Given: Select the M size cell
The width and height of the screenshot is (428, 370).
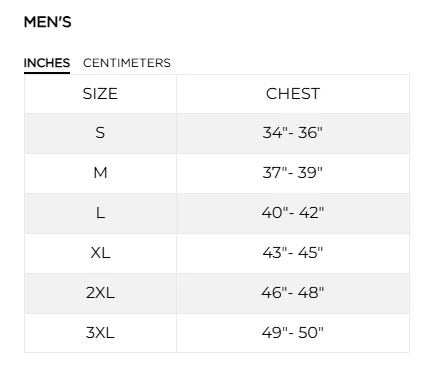Looking at the screenshot, I should [100, 173].
